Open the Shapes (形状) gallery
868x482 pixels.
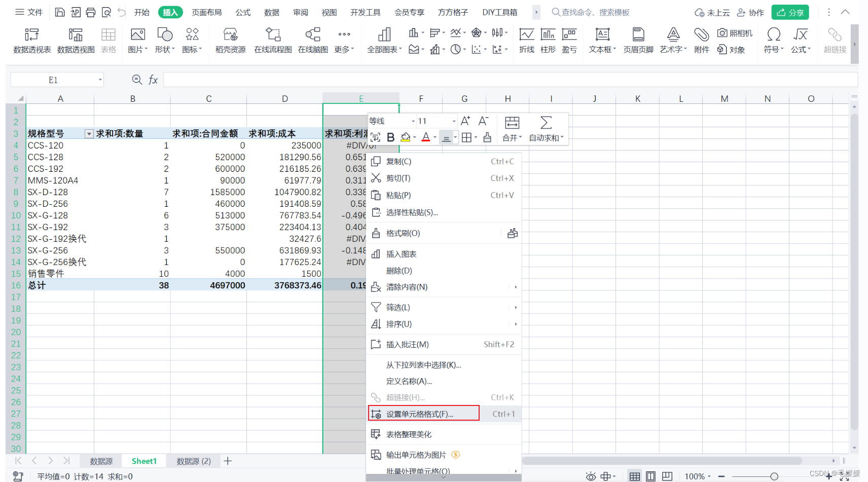165,41
